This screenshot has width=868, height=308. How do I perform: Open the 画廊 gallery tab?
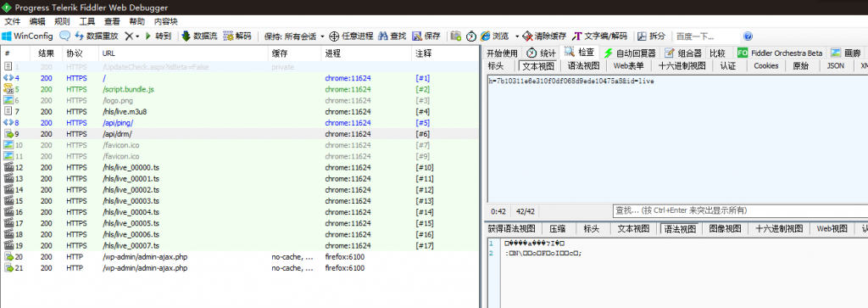tap(847, 53)
